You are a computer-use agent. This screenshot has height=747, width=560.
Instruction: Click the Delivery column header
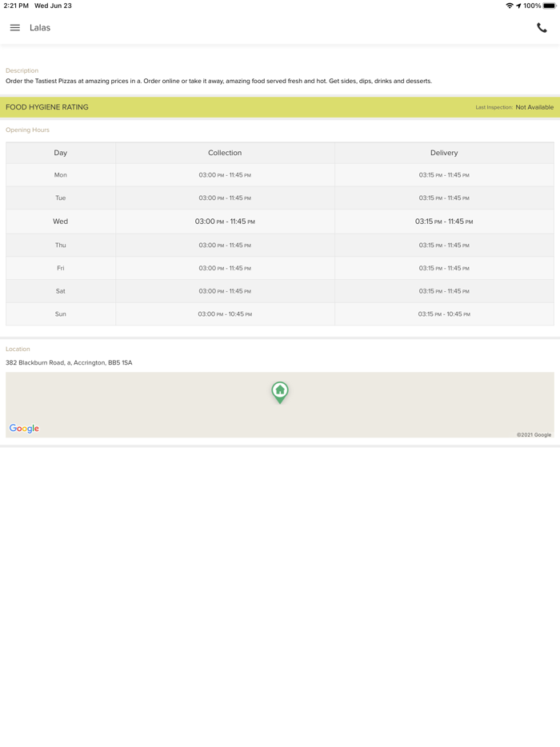(444, 153)
